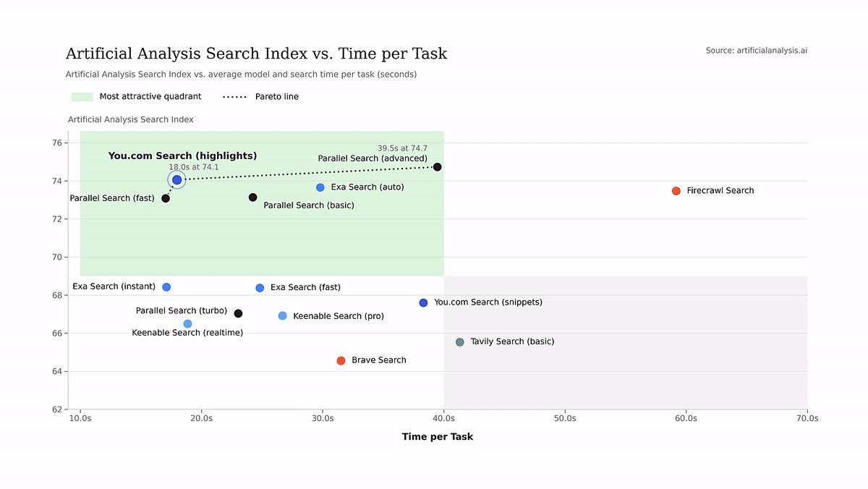Click the 68 y-axis tick label
Image resolution: width=868 pixels, height=489 pixels.
(57, 295)
